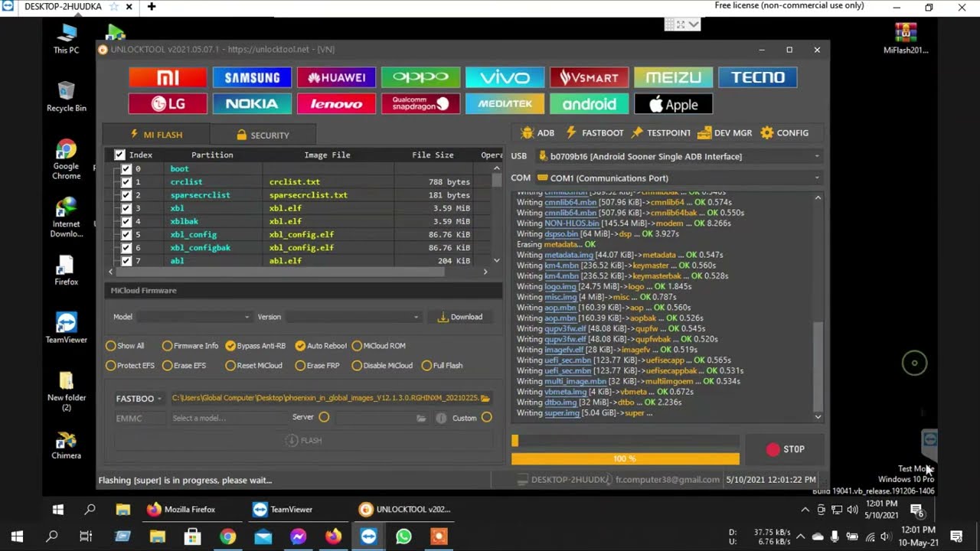Select the Mi (Xiaomi) brand tile
The width and height of the screenshot is (980, 551).
coord(168,77)
